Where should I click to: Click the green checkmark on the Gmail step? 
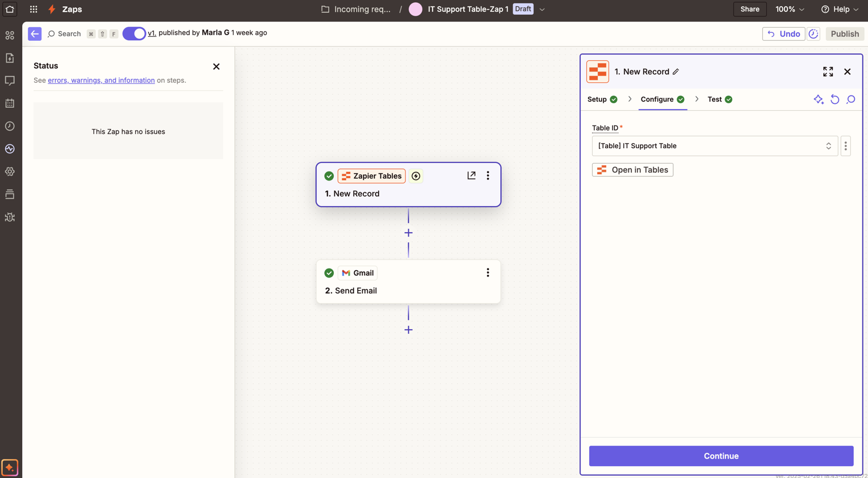tap(329, 272)
